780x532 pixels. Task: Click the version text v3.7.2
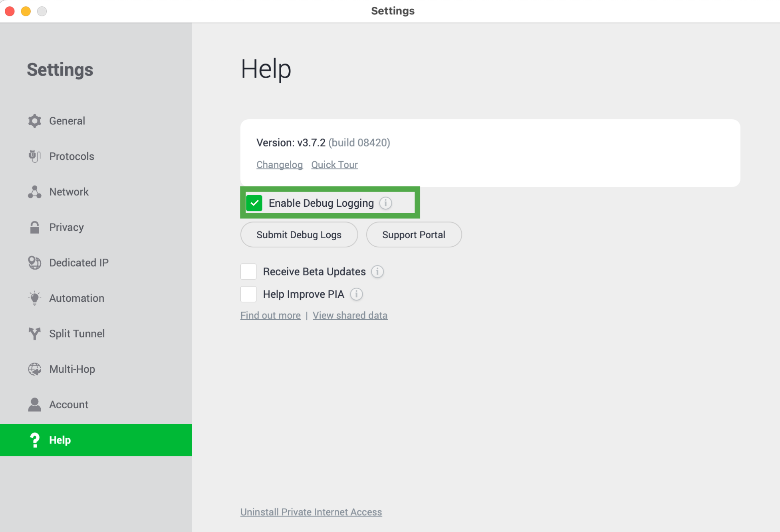[312, 143]
